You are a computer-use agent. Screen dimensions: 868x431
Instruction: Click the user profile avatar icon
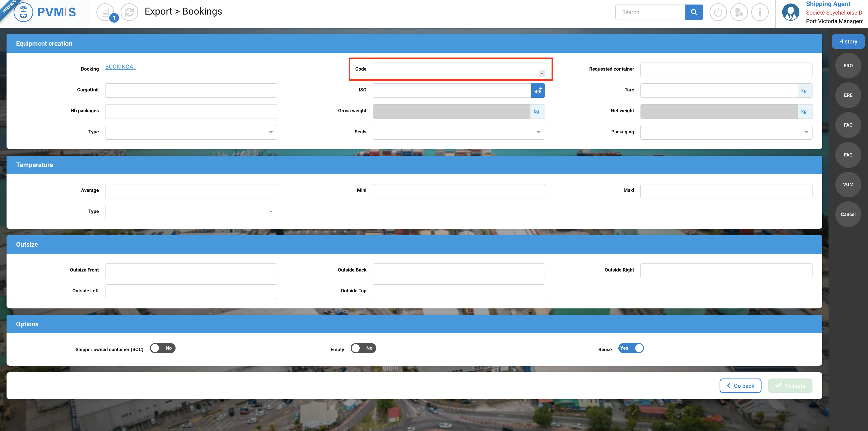point(790,13)
